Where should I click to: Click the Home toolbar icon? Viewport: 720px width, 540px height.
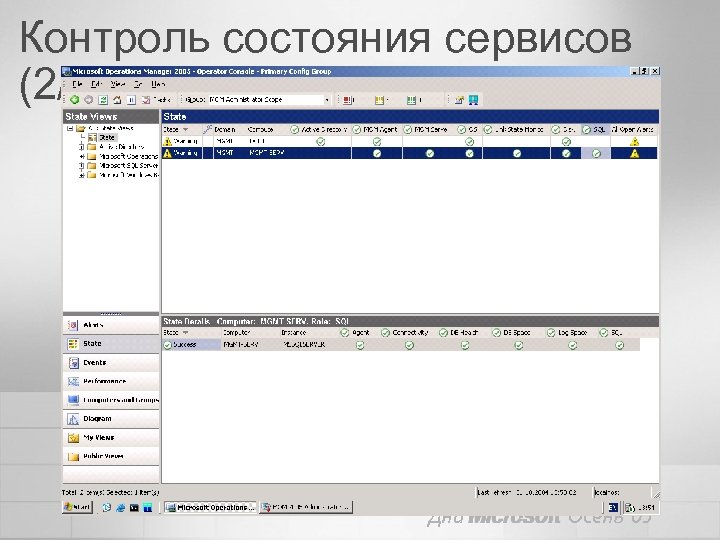[117, 100]
